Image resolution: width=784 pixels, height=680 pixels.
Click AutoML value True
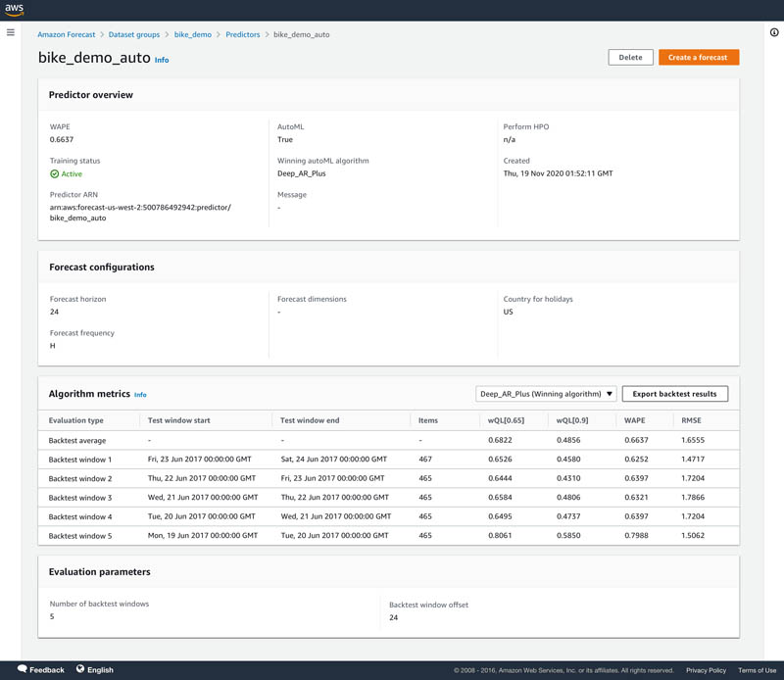285,139
